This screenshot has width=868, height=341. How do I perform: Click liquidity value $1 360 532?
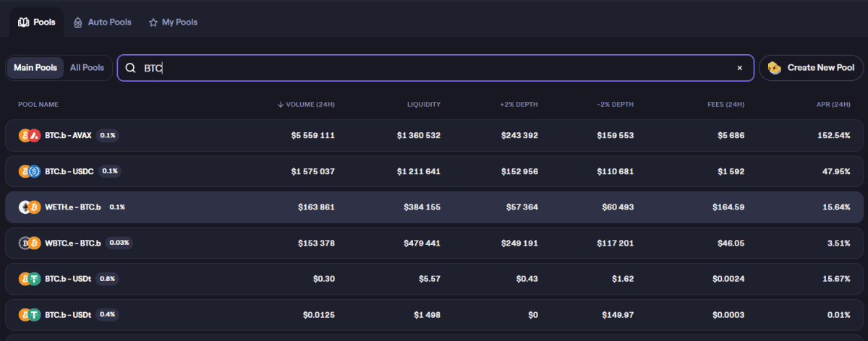(x=419, y=135)
